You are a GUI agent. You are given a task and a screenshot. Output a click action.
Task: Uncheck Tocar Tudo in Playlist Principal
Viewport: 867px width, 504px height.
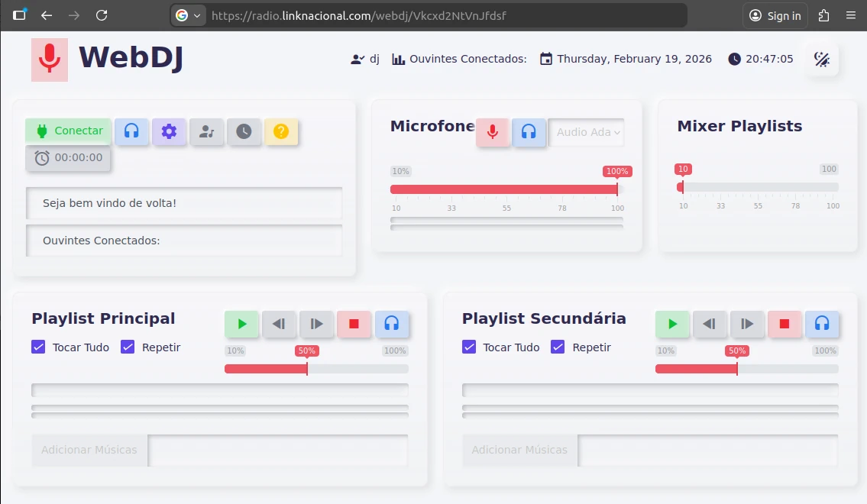click(39, 347)
